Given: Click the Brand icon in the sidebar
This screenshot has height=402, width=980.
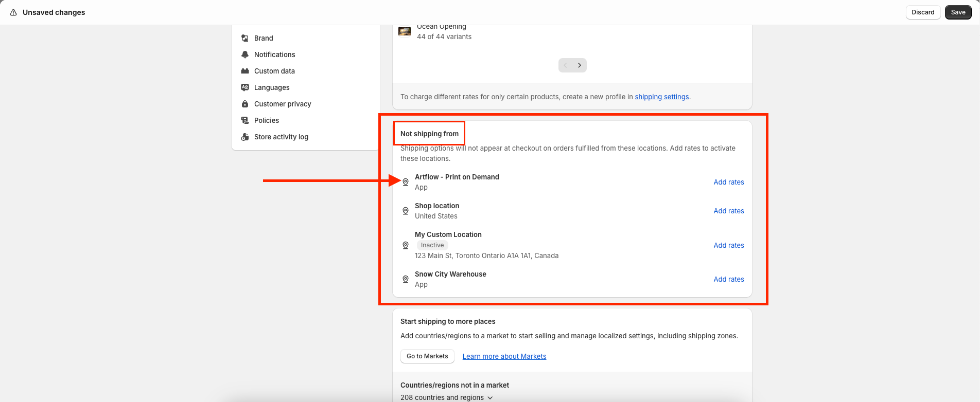Looking at the screenshot, I should [245, 38].
